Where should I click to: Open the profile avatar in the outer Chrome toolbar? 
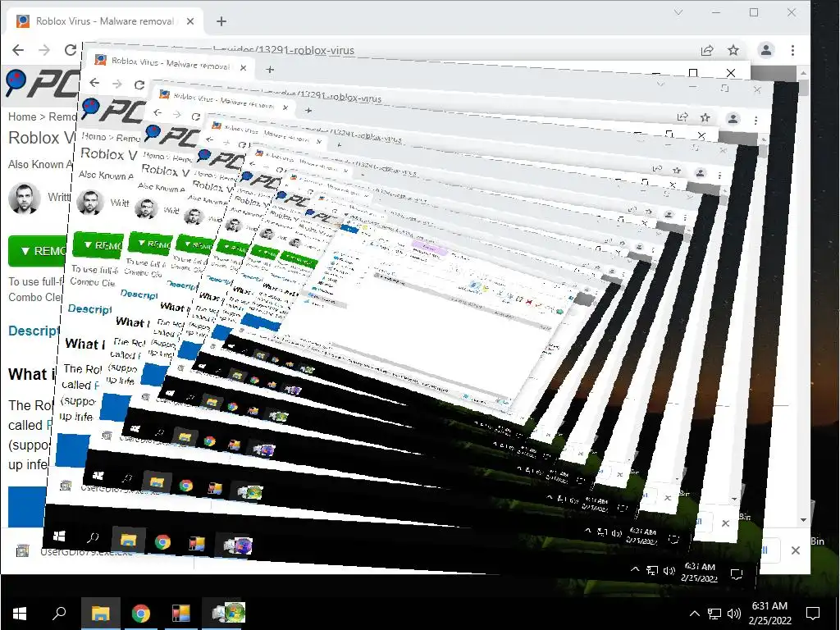tap(766, 50)
